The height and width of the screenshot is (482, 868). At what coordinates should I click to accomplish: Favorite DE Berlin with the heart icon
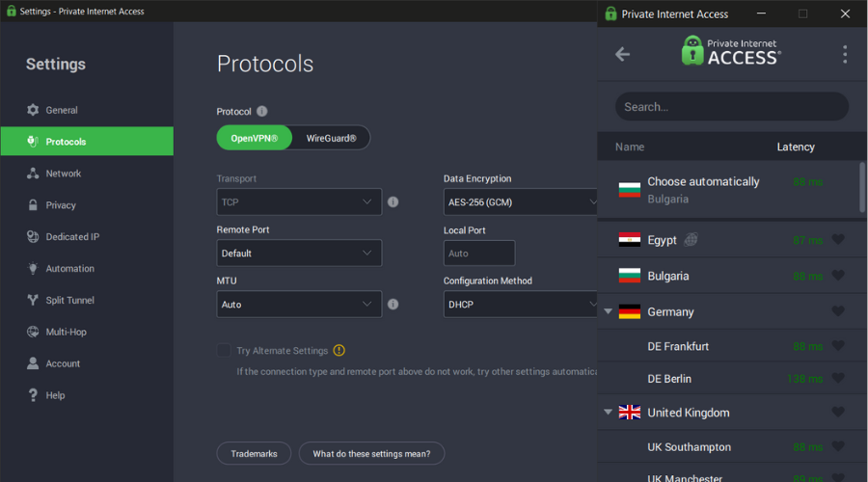pos(838,379)
